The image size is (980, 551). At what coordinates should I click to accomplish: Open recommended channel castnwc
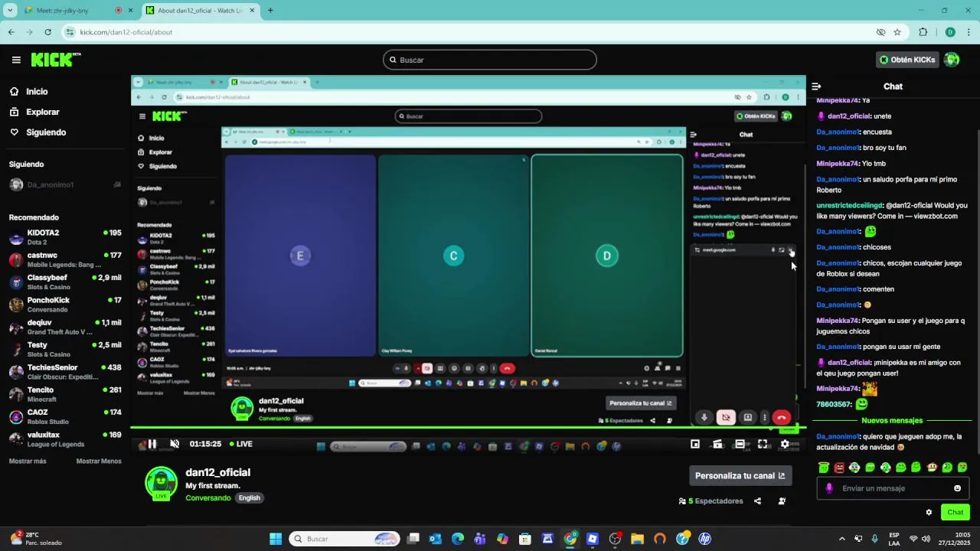[x=65, y=259]
